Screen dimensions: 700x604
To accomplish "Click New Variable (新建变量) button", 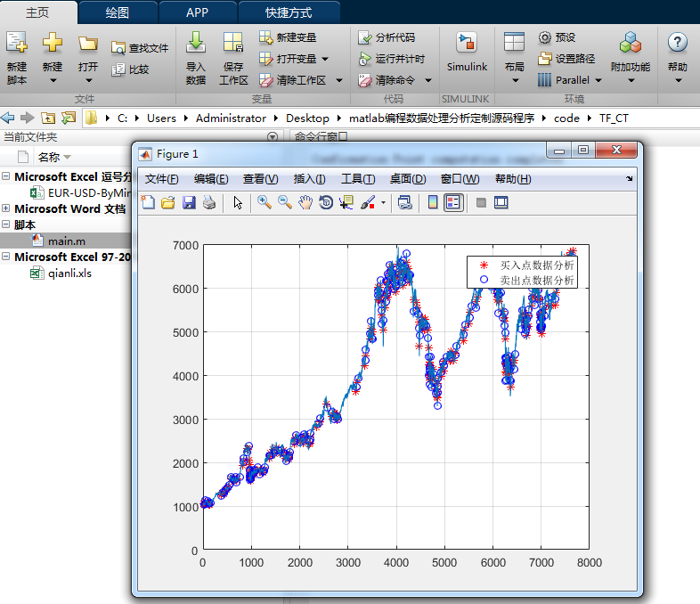I will tap(288, 37).
